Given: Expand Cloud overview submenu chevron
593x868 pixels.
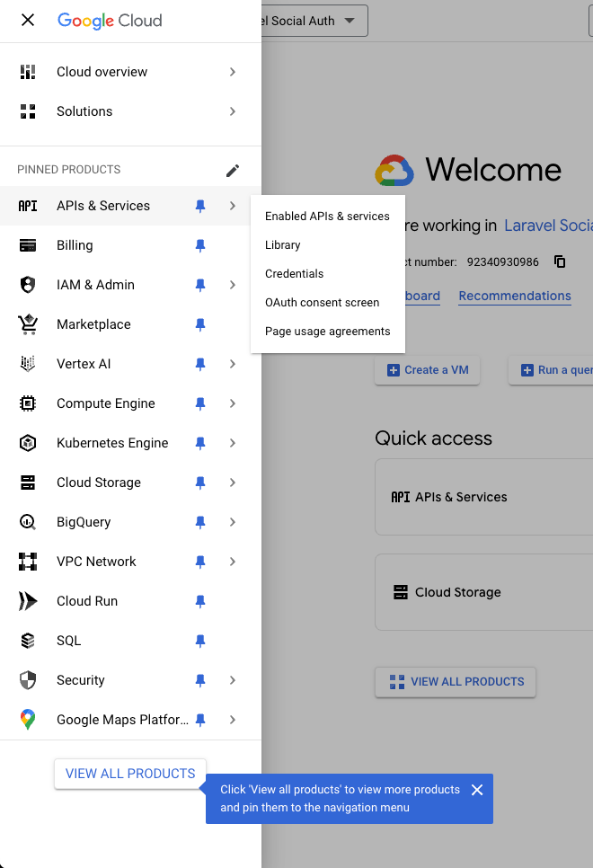Looking at the screenshot, I should point(233,72).
